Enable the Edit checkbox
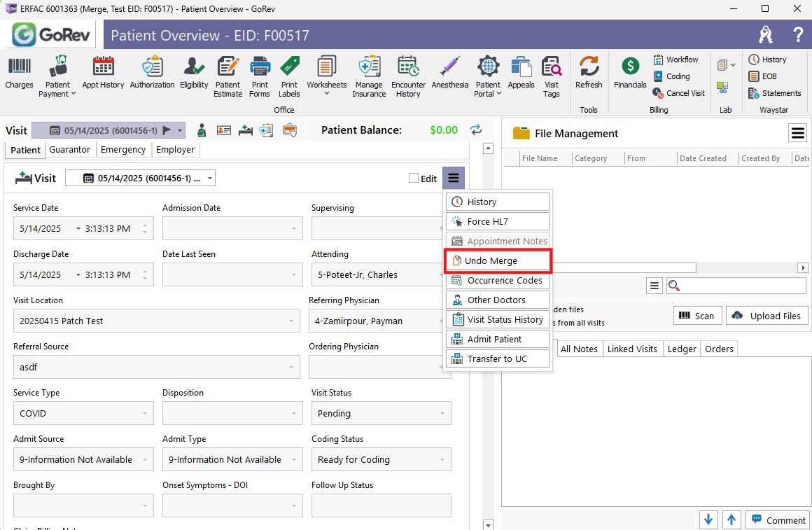 click(413, 179)
